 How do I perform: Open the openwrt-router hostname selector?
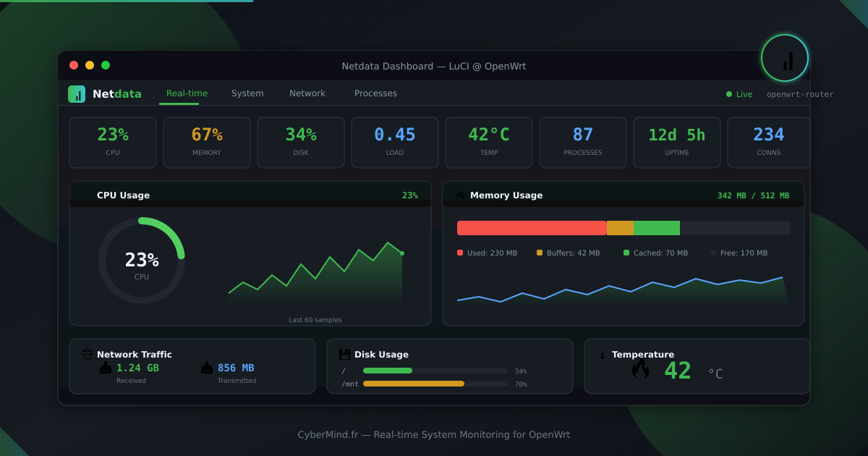pyautogui.click(x=800, y=94)
